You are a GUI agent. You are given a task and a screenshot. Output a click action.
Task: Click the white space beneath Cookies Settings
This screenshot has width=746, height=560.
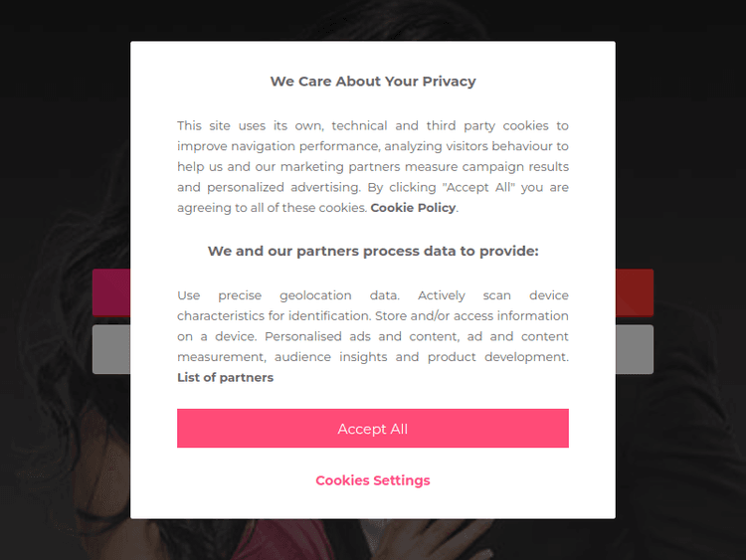click(x=373, y=505)
